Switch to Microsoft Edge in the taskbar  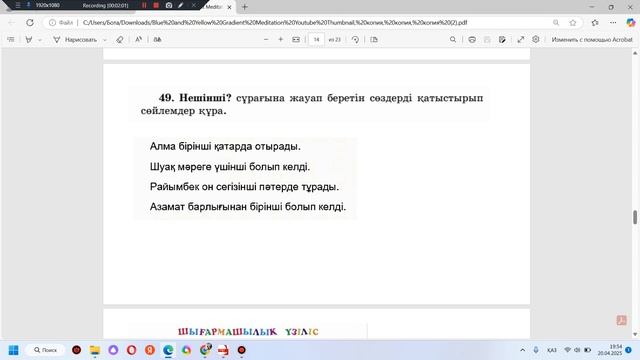pos(168,350)
